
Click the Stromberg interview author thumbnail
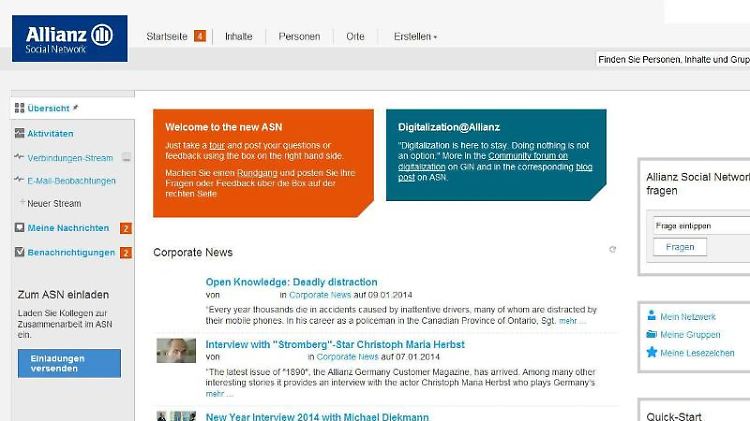coord(176,350)
